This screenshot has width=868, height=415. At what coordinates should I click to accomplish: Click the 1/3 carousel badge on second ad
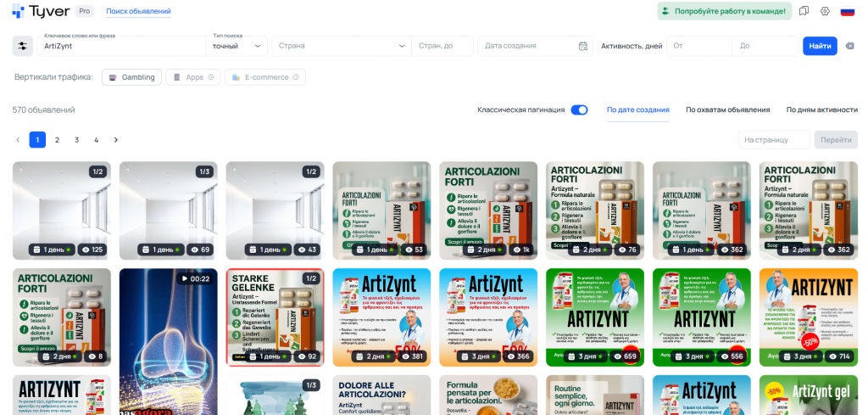point(205,171)
